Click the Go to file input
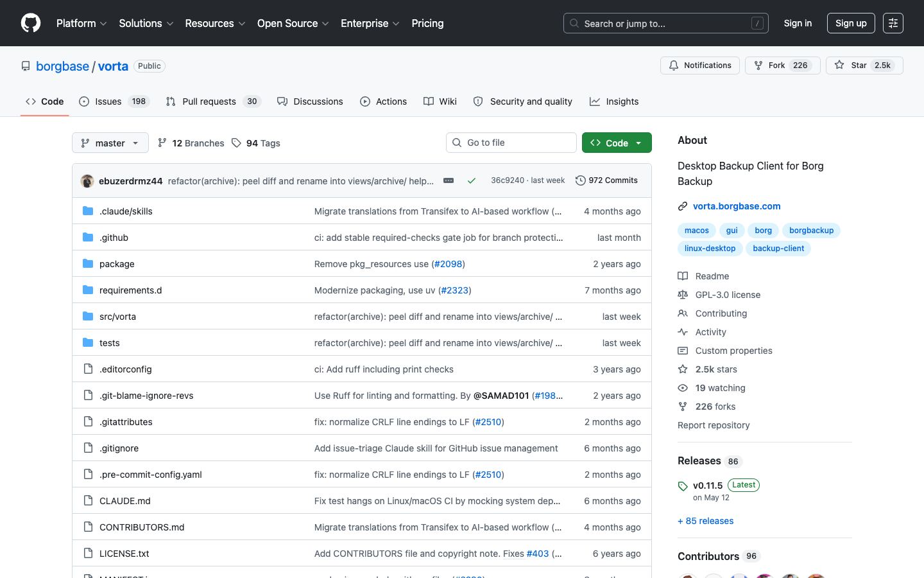Screen dimensions: 924x578 [x=511, y=143]
